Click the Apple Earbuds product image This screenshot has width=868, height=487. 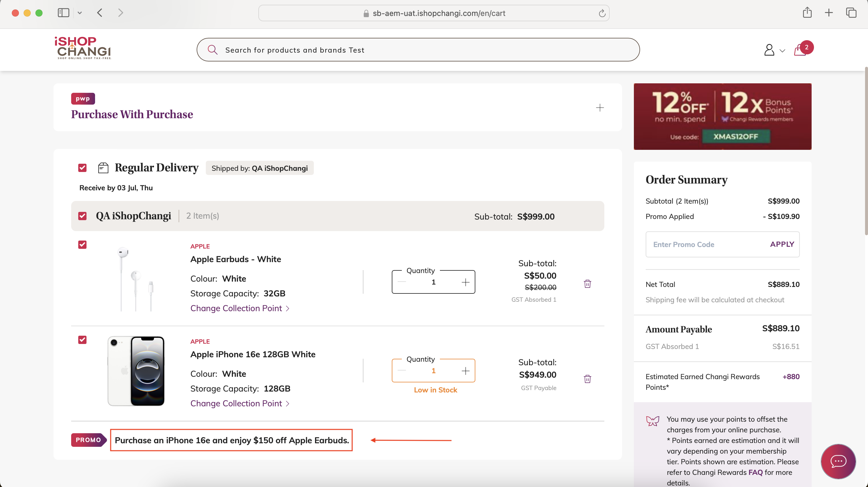point(136,279)
